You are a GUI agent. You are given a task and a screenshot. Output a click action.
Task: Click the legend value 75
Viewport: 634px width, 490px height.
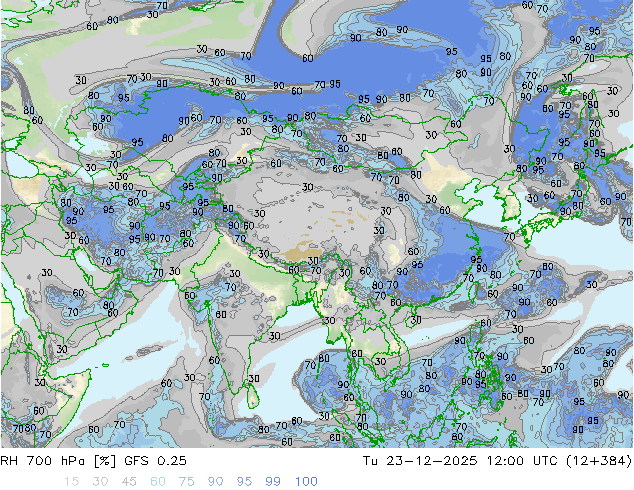pos(187,482)
